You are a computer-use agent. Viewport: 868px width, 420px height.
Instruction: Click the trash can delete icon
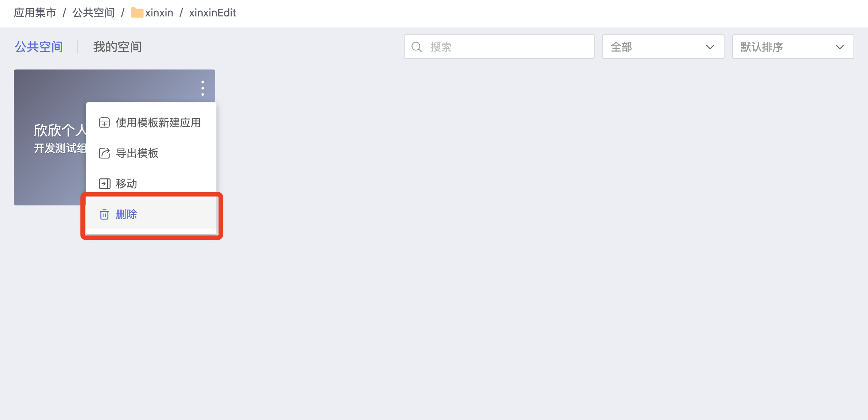(x=104, y=214)
